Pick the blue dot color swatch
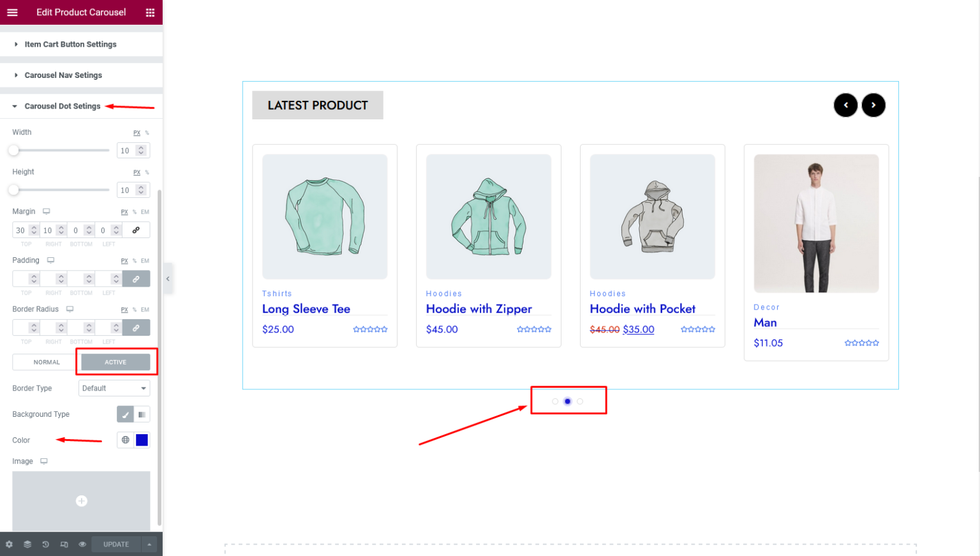This screenshot has height=556, width=980. [x=142, y=440]
